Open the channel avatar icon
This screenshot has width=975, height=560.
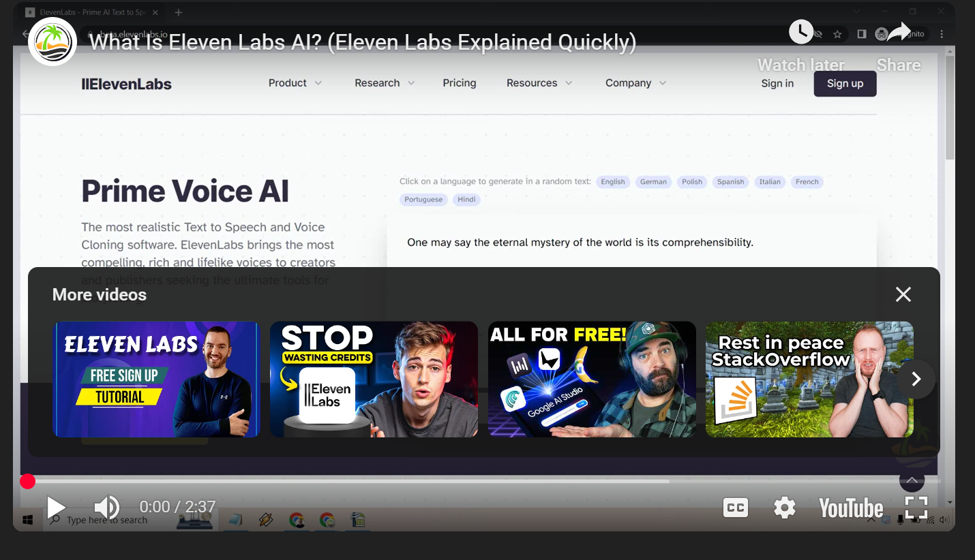pyautogui.click(x=52, y=42)
